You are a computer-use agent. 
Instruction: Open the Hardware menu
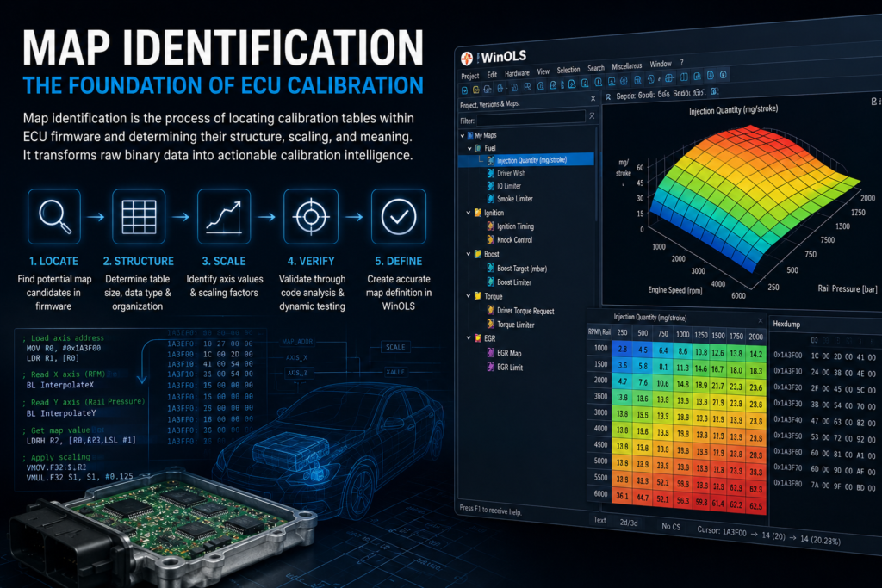pos(517,73)
